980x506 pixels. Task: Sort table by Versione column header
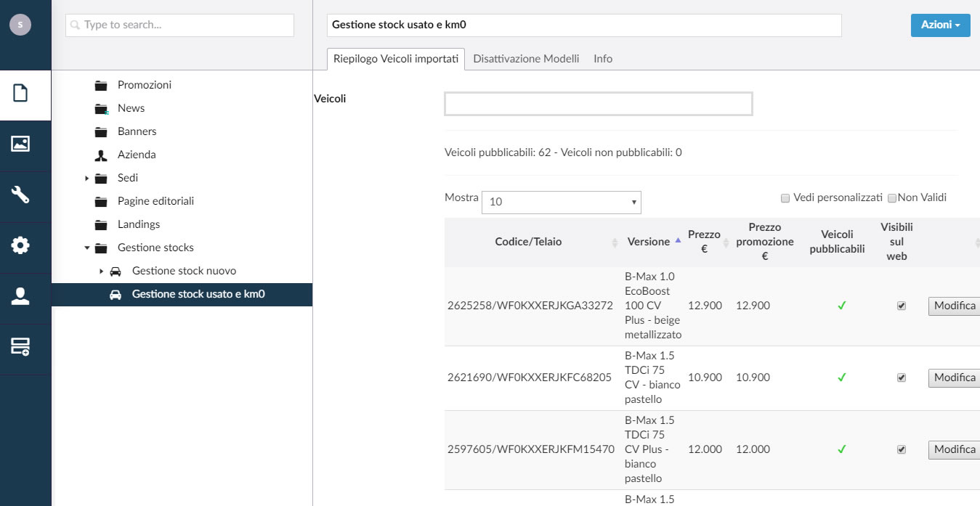(x=649, y=242)
